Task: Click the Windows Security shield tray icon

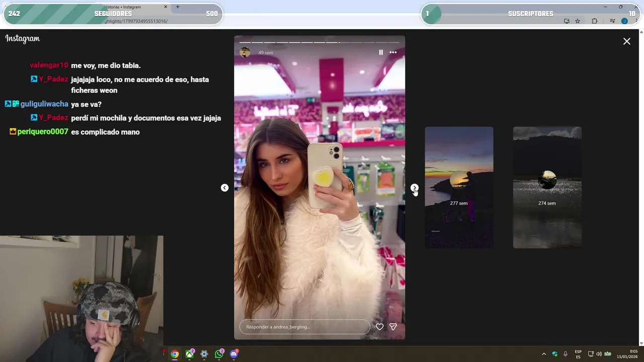Action: [x=554, y=354]
